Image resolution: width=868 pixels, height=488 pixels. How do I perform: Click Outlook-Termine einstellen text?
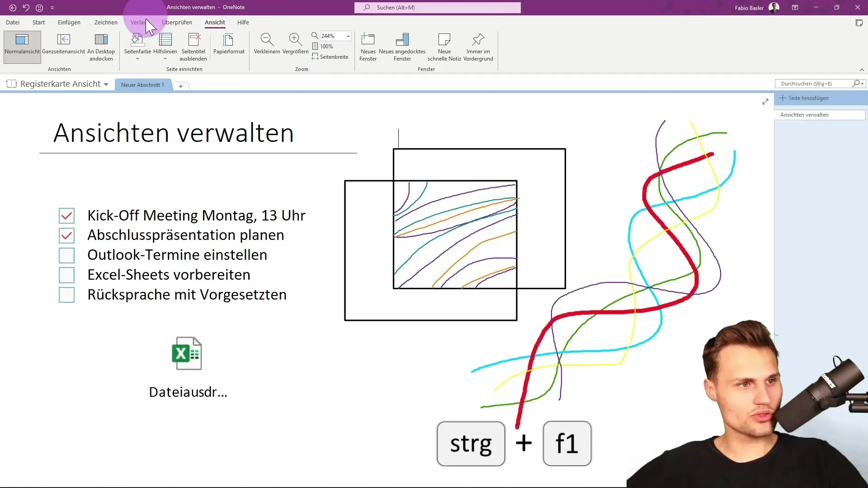[x=177, y=255]
